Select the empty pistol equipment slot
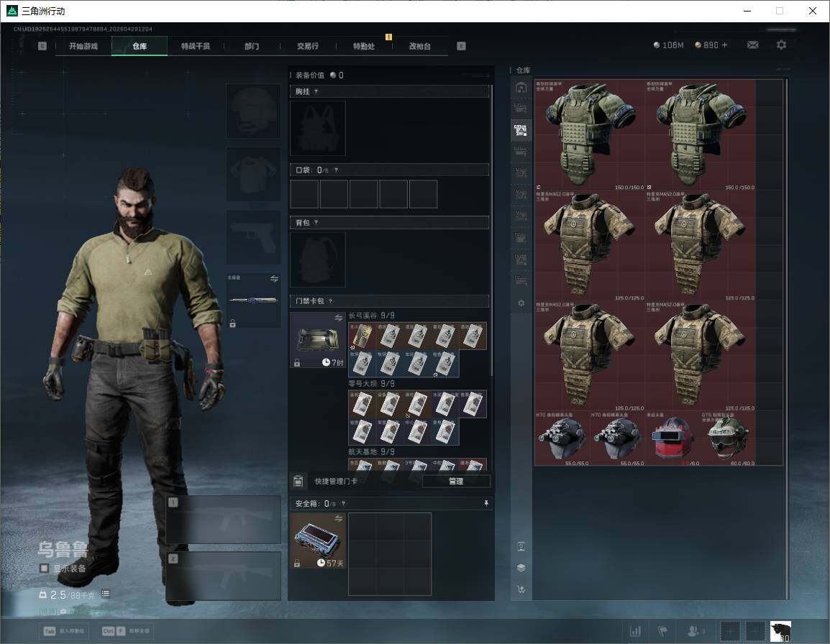The height and width of the screenshot is (644, 830). click(254, 237)
